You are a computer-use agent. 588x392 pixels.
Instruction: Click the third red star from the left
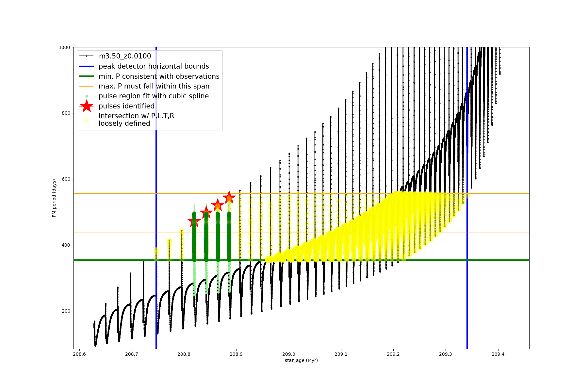point(218,205)
